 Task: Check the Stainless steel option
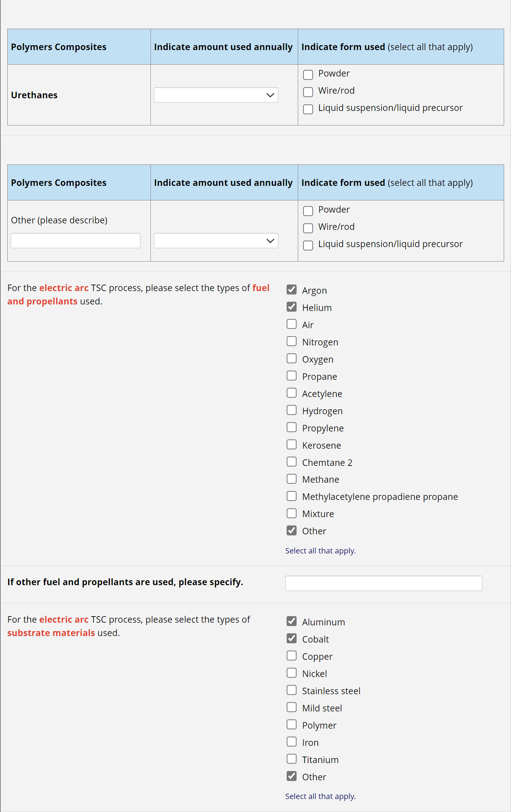coord(292,690)
